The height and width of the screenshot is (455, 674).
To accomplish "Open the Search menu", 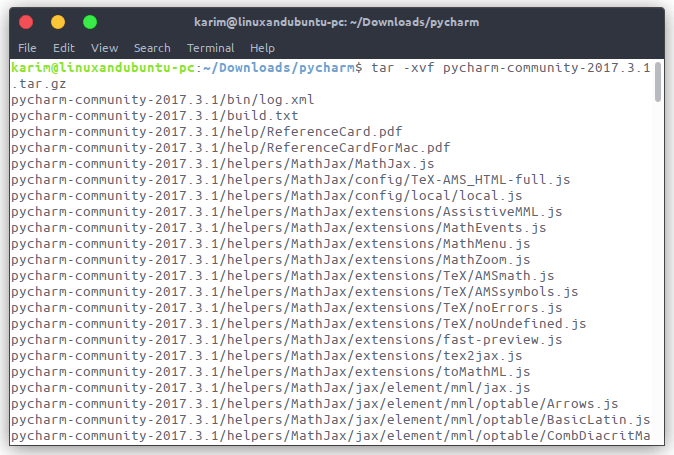I will pos(152,48).
